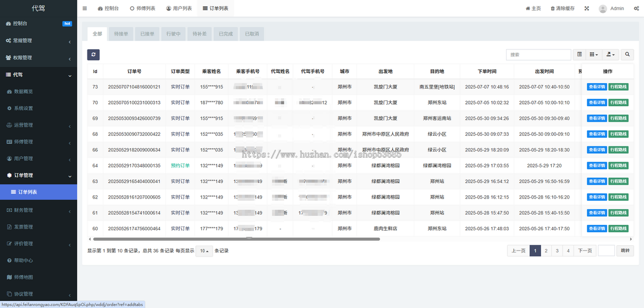Click the list icon beside sidebar 订单列表
The height and width of the screenshot is (308, 644).
[x=13, y=192]
